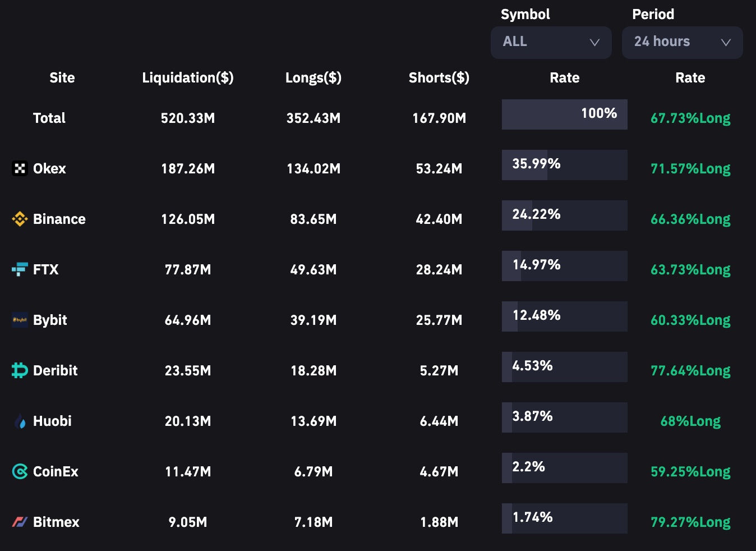Click the Total row label
This screenshot has height=551, width=756.
[49, 118]
